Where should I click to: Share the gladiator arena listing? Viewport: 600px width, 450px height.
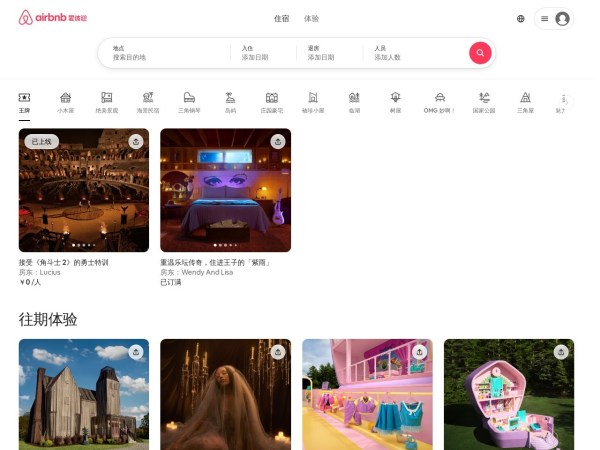point(136,141)
